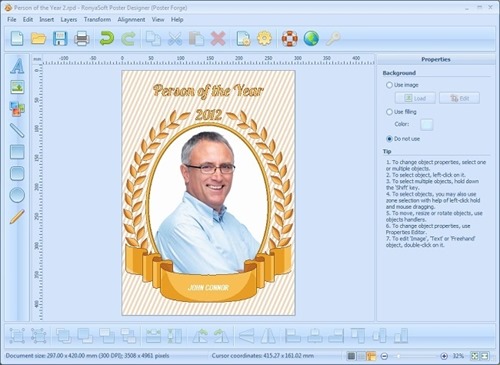This screenshot has height=365, width=500.
Task: Select the Line tool
Action: click(x=17, y=130)
